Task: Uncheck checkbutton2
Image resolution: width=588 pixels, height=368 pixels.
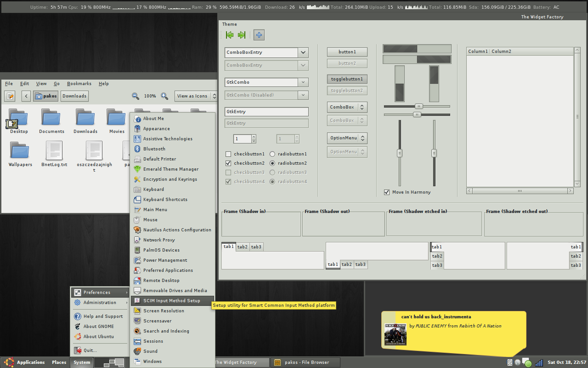Action: tap(228, 163)
